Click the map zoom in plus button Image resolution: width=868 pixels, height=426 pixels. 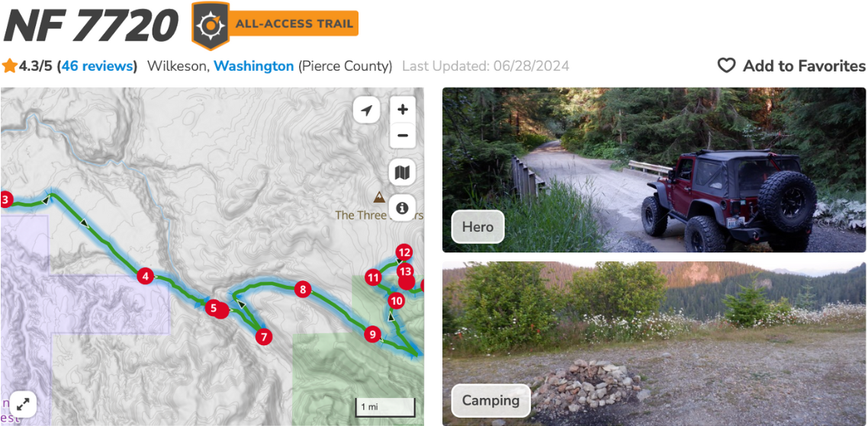coord(403,110)
